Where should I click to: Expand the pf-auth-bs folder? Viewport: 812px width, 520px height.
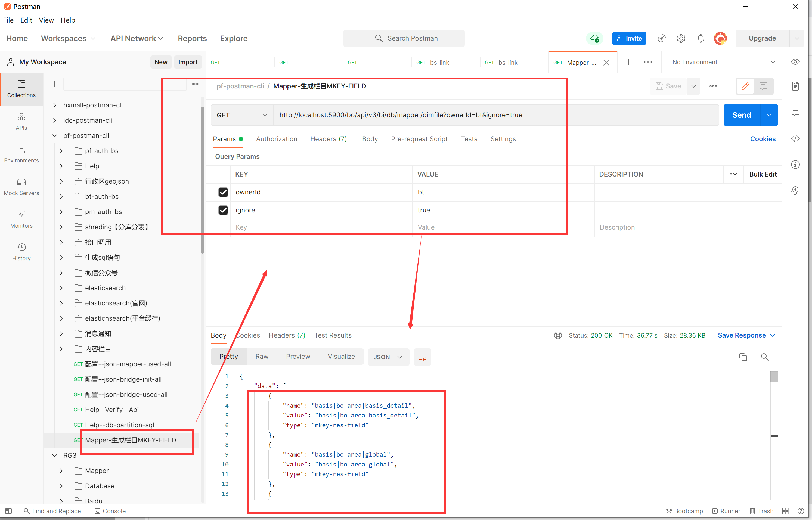pyautogui.click(x=61, y=151)
